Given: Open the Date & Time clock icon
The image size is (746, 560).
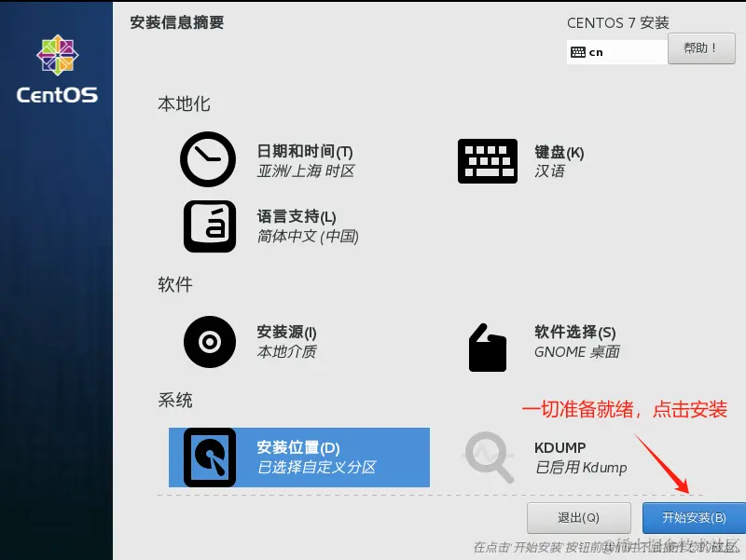Looking at the screenshot, I should [208, 159].
